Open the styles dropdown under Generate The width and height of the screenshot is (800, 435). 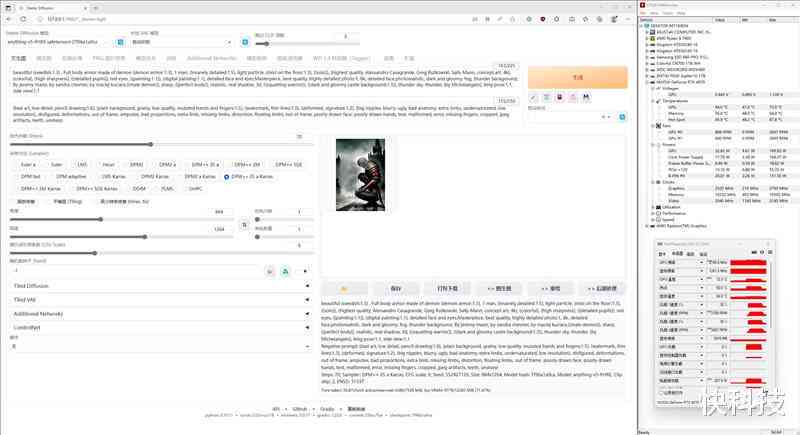(x=571, y=117)
